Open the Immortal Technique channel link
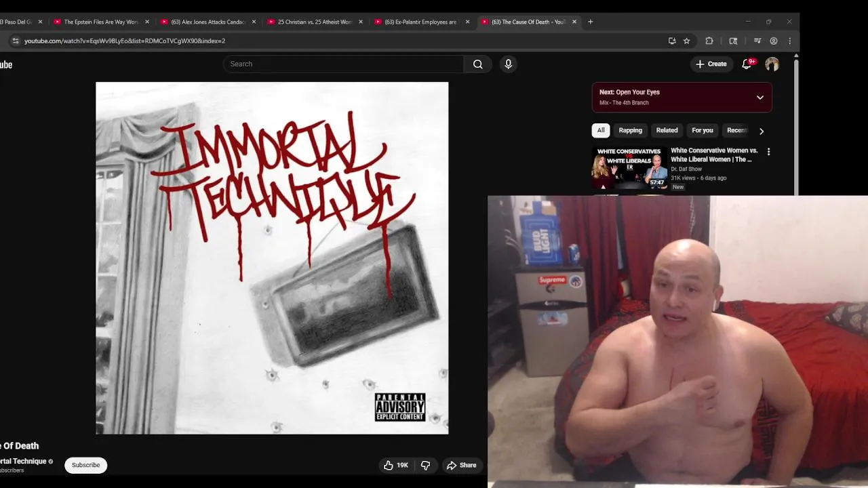868x488 pixels. [23, 461]
